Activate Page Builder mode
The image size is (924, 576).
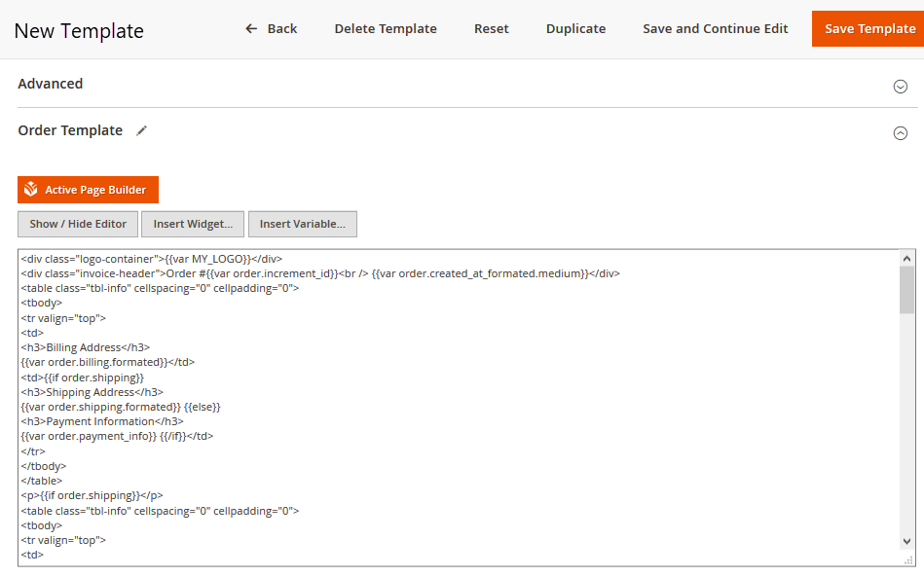[x=88, y=190]
